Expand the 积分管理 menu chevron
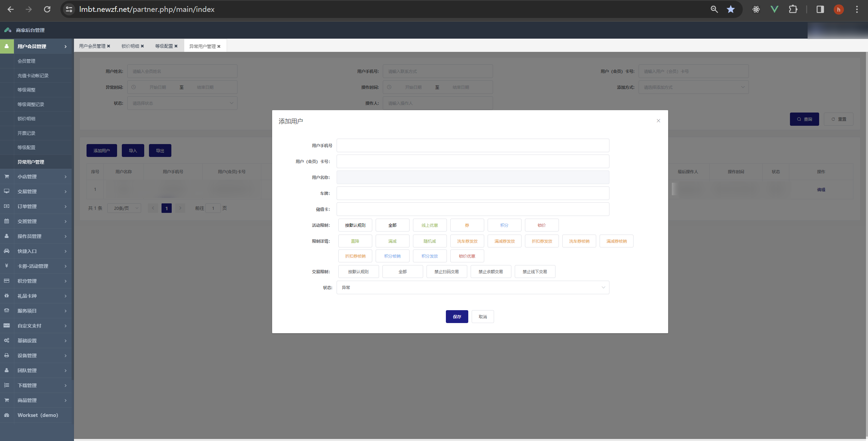Image resolution: width=868 pixels, height=441 pixels. [65, 281]
